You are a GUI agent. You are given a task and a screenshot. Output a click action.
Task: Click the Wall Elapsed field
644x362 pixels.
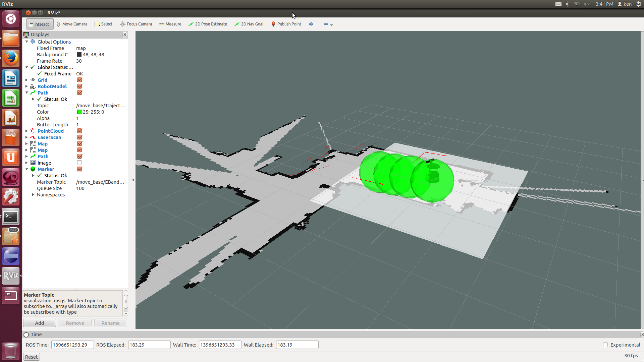click(x=297, y=345)
